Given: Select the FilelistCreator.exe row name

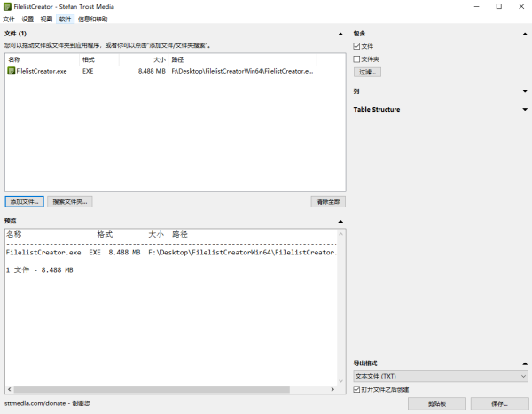Looking at the screenshot, I should click(x=42, y=71).
